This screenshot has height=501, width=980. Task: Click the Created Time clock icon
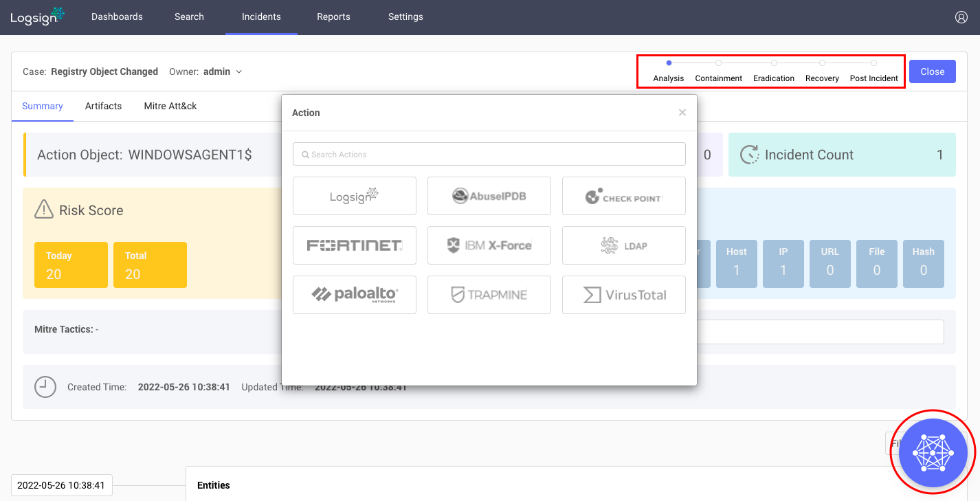tap(45, 387)
